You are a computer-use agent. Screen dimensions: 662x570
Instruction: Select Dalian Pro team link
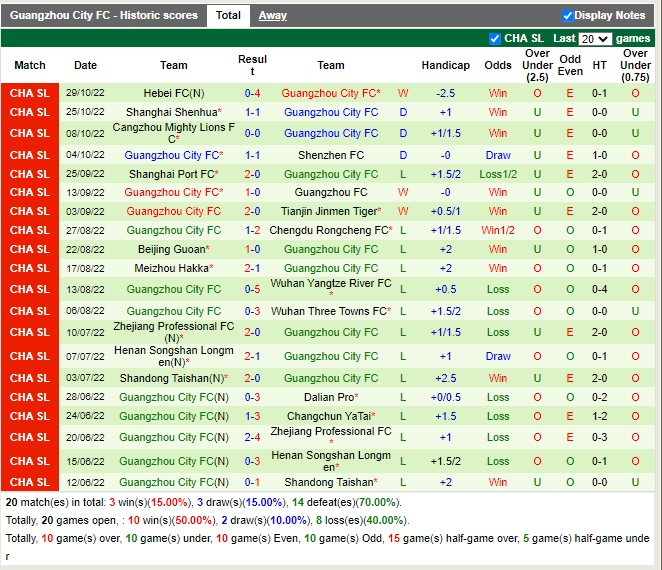point(329,397)
